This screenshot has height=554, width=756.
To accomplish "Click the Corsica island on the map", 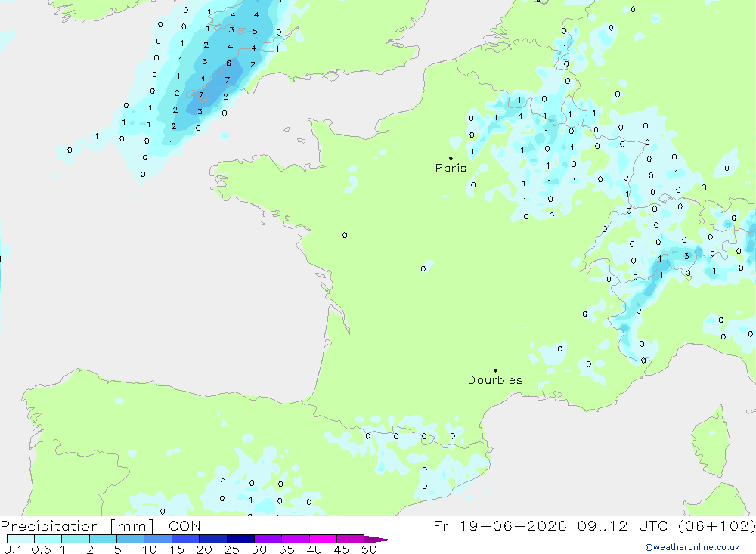I will [711, 441].
